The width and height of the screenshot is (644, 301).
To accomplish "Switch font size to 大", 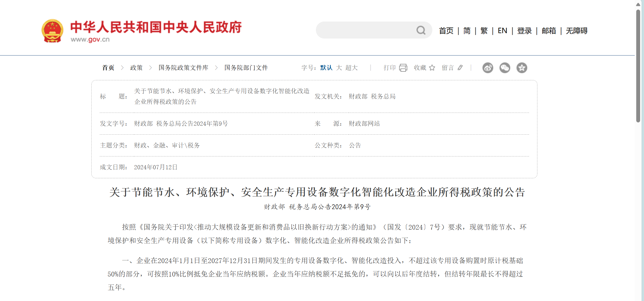I will [339, 68].
